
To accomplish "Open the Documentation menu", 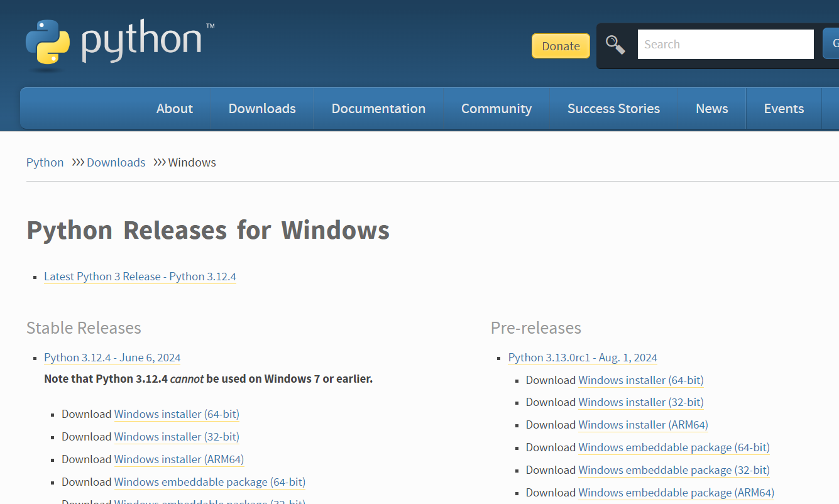I will click(x=378, y=109).
